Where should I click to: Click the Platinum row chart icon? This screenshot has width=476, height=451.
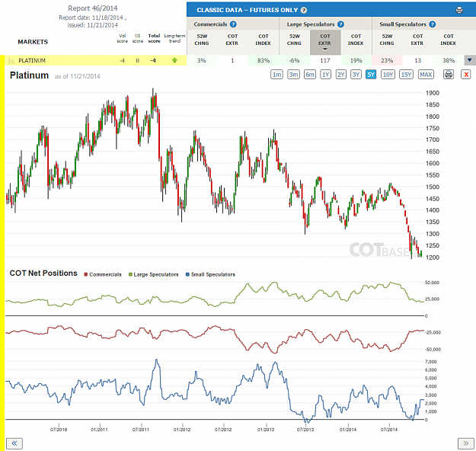tap(11, 60)
